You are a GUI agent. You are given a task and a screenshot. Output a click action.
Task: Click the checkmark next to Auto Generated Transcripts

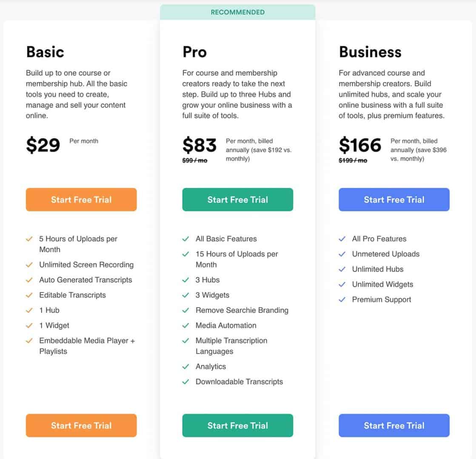tap(29, 280)
